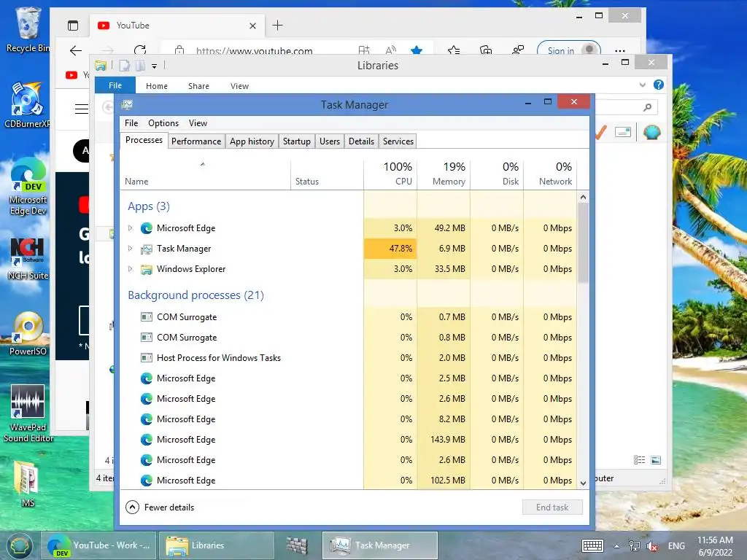Click the Edge favorites star icon

pos(417,50)
